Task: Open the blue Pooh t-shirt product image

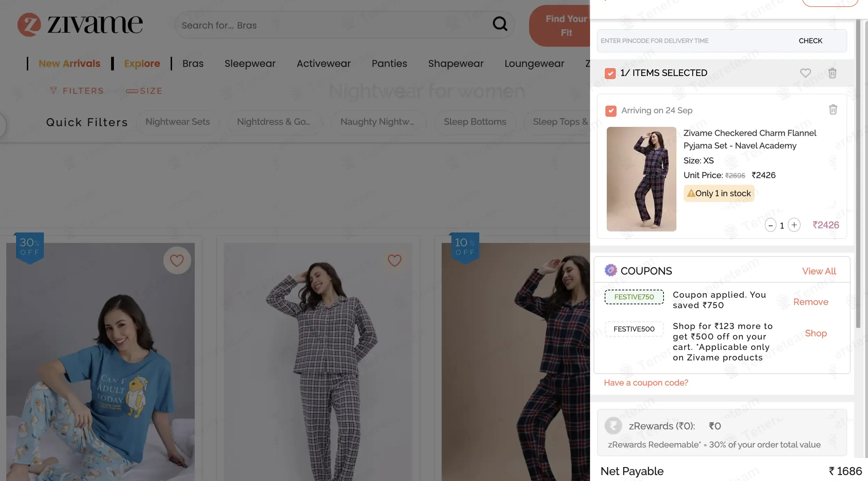Action: (x=100, y=362)
